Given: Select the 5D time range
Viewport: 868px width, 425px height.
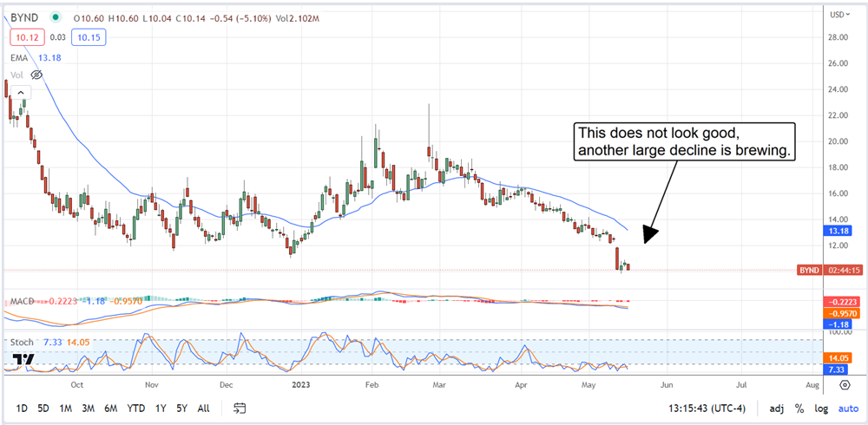Looking at the screenshot, I should [43, 409].
